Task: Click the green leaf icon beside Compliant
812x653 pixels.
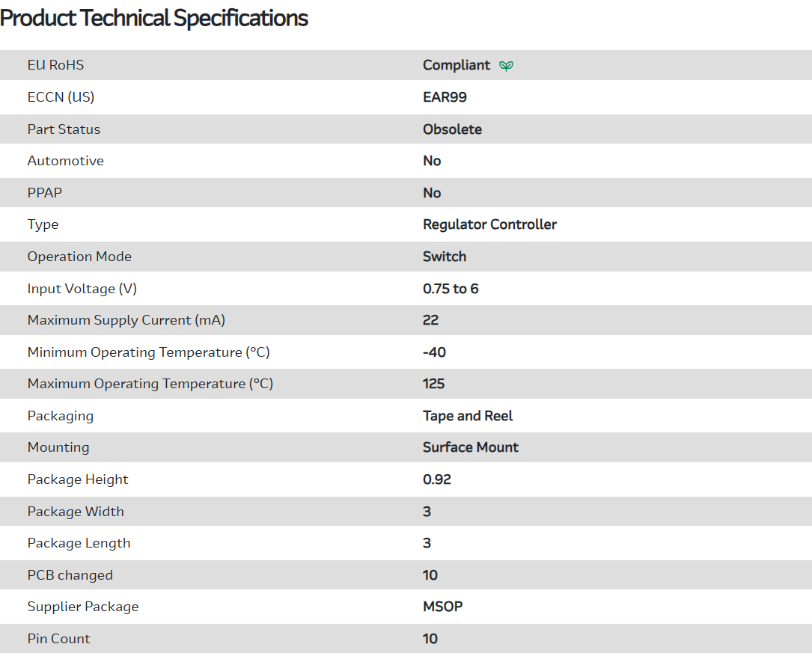Action: coord(507,66)
